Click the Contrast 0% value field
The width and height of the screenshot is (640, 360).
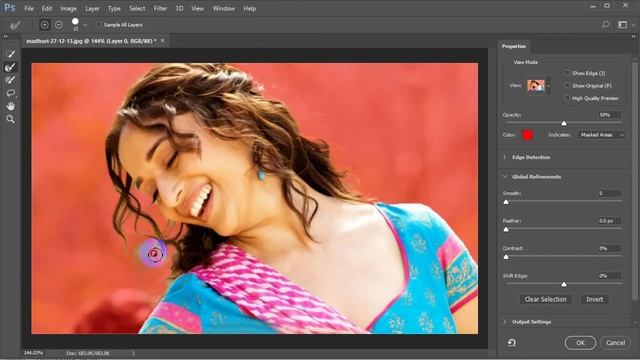coord(609,248)
